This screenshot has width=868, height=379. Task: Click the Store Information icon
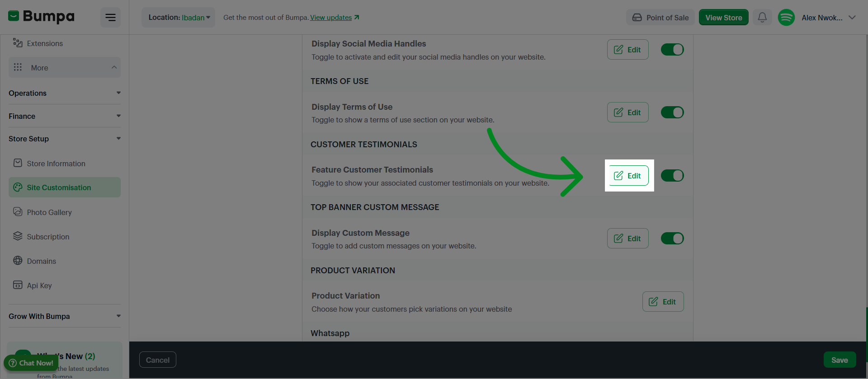point(18,163)
